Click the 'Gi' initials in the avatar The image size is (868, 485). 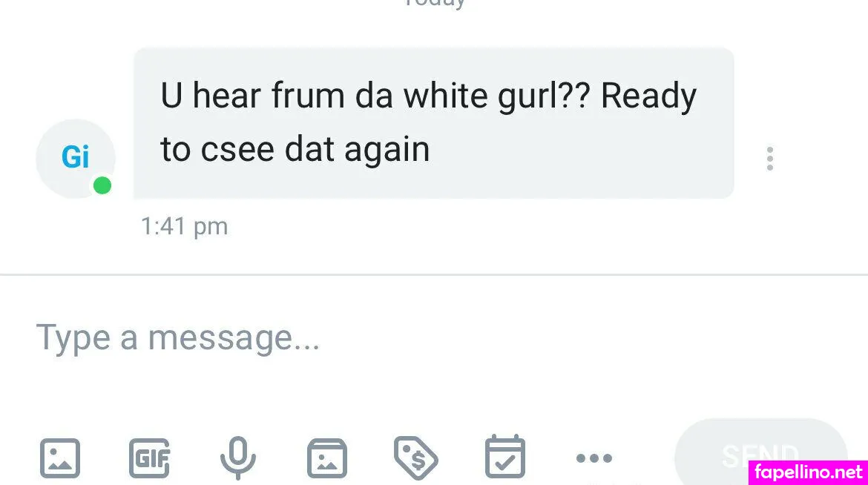tap(75, 156)
